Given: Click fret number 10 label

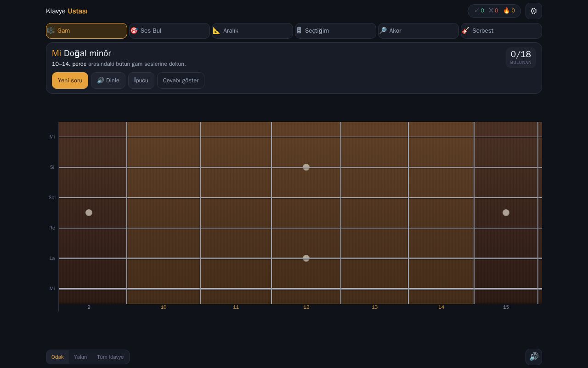Looking at the screenshot, I should tap(164, 307).
